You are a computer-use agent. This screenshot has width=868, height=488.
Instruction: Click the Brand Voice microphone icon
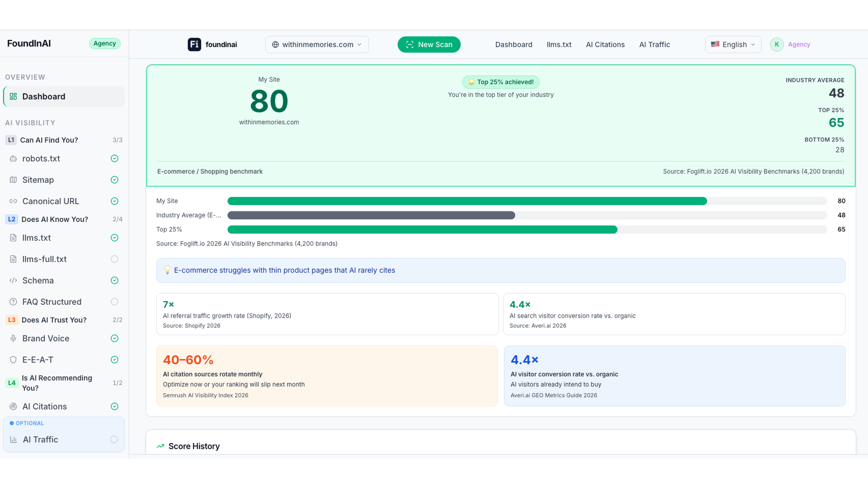[x=13, y=338]
